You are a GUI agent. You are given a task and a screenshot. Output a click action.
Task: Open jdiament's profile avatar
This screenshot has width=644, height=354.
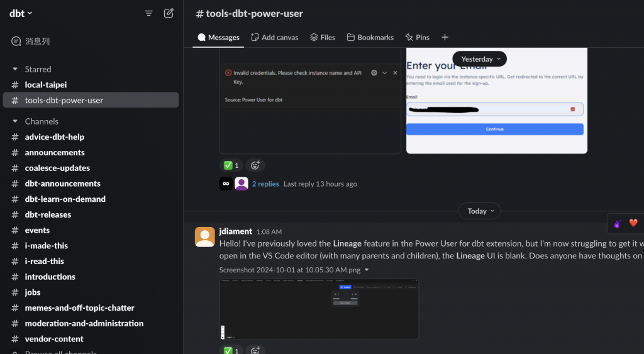(x=204, y=237)
